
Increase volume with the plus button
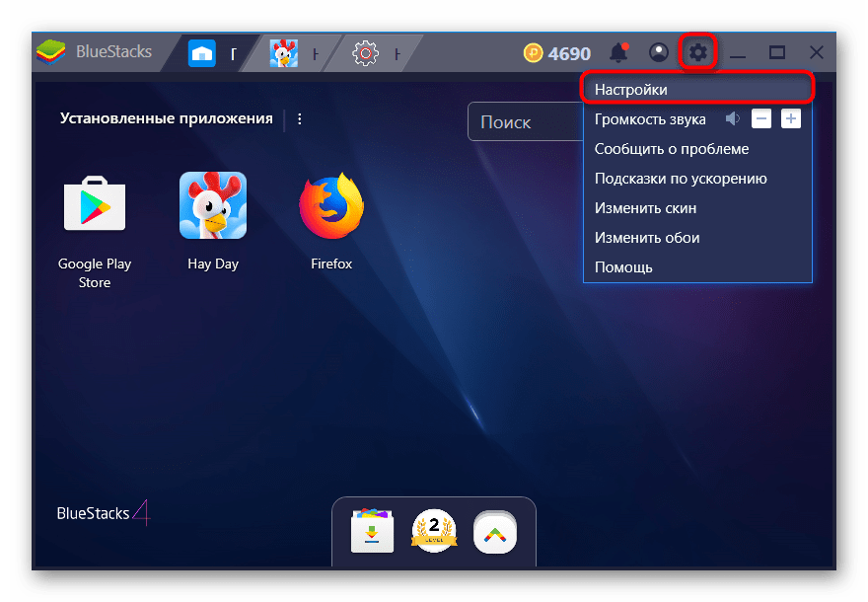coord(791,119)
